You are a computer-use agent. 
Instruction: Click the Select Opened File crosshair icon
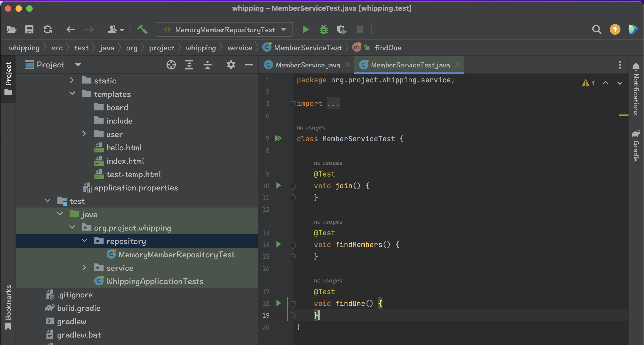[171, 65]
